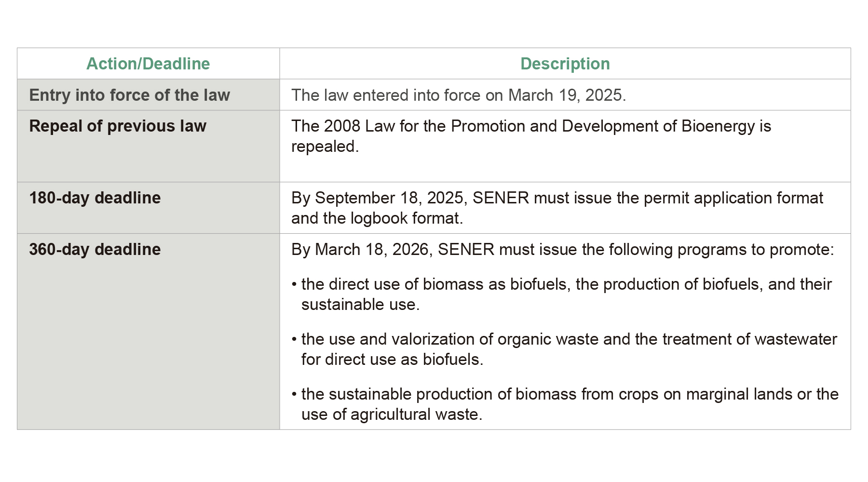Image resolution: width=868 pixels, height=482 pixels.
Task: Click 'SENER' in the 180-day deadline description
Action: click(501, 198)
